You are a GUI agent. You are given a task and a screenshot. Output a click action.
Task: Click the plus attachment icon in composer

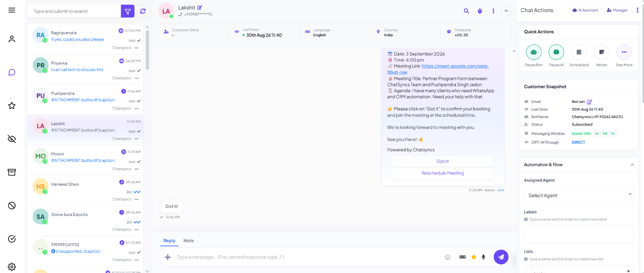coord(168,257)
